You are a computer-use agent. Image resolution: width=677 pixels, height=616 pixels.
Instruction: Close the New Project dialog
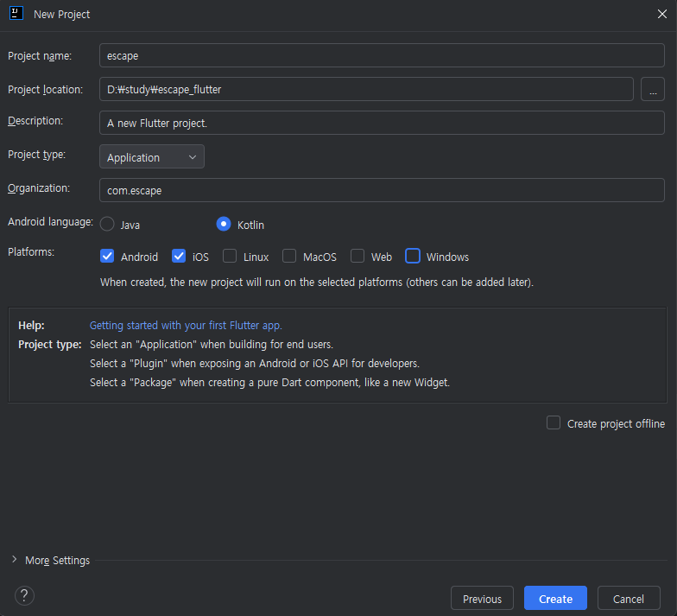[x=661, y=14]
